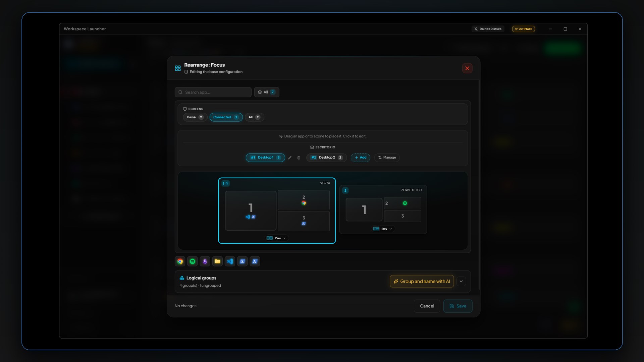The image size is (644, 362).
Task: Select the yellow folder icon in the app tray
Action: tap(217, 261)
